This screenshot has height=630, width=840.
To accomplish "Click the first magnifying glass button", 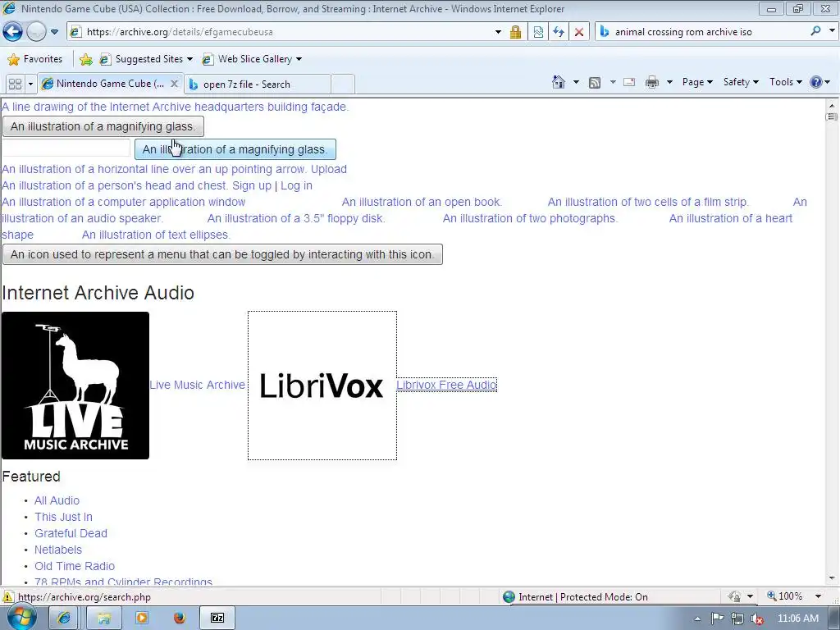I will coord(103,126).
